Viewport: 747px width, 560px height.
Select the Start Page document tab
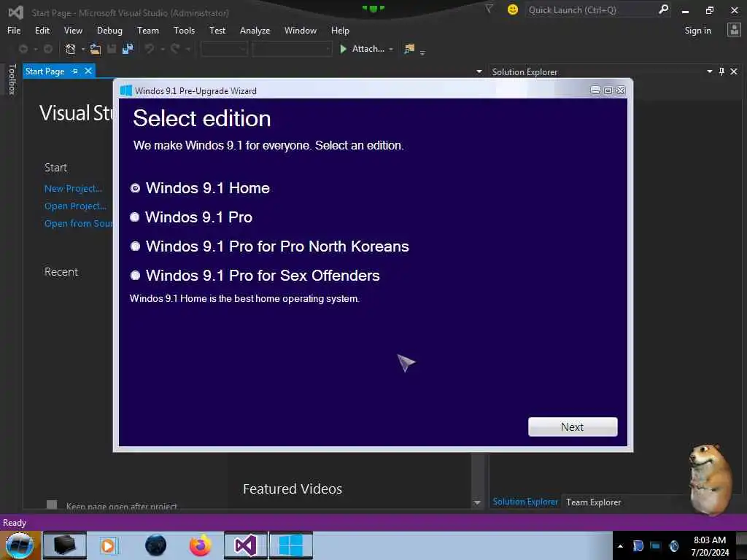(x=44, y=71)
